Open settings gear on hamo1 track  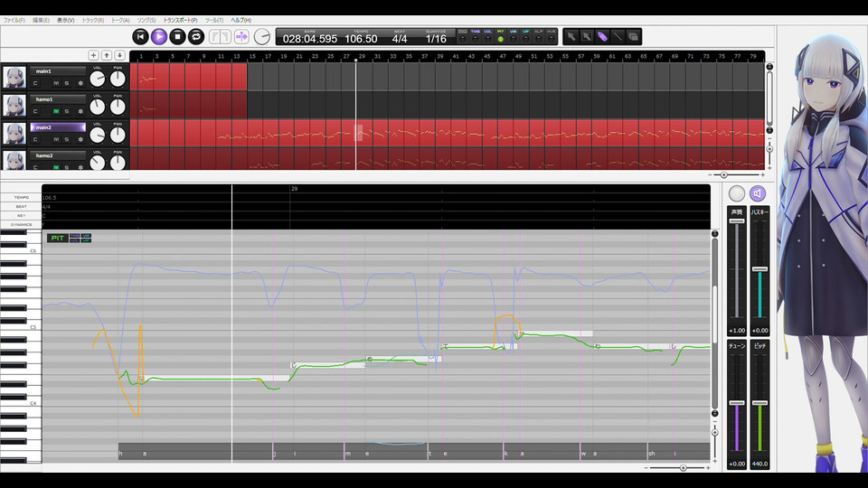coord(80,111)
